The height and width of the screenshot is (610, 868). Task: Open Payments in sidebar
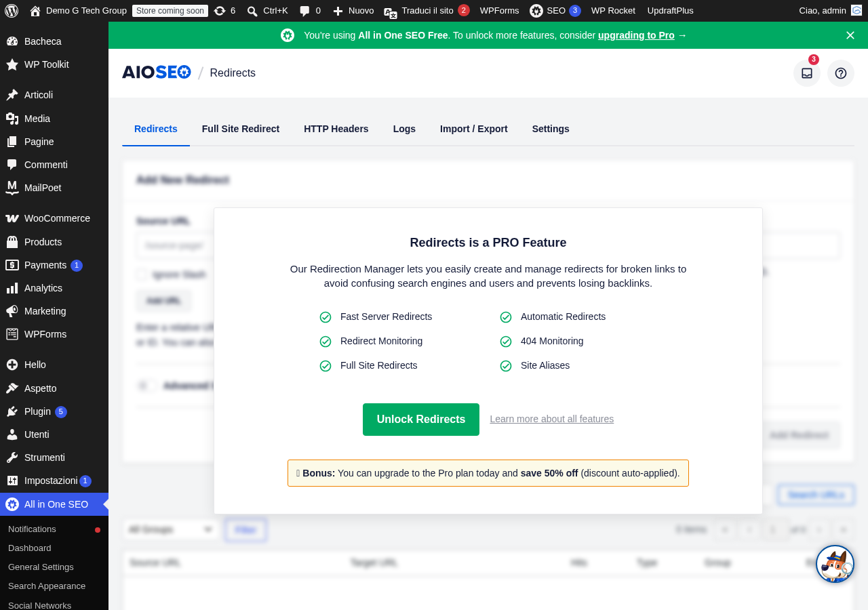(x=54, y=265)
